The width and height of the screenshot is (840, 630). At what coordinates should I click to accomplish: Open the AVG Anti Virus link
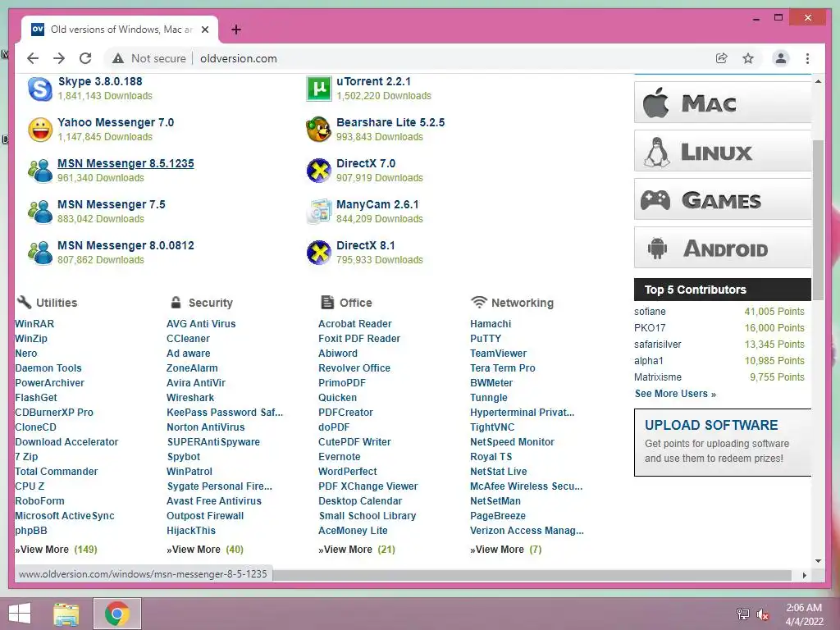201,323
